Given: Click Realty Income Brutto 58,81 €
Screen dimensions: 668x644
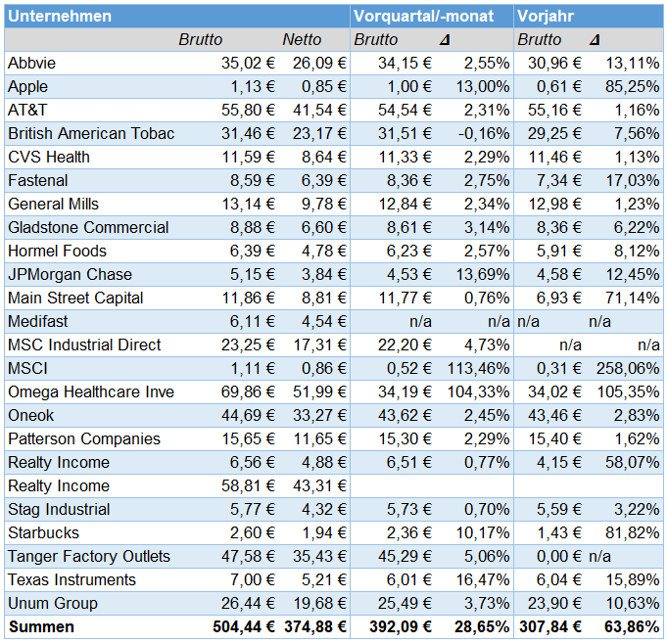Looking at the screenshot, I should click(x=248, y=485).
